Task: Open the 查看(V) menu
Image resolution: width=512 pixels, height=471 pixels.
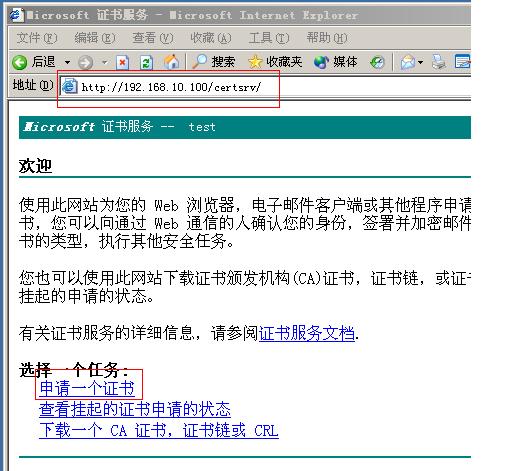Action: 153,38
